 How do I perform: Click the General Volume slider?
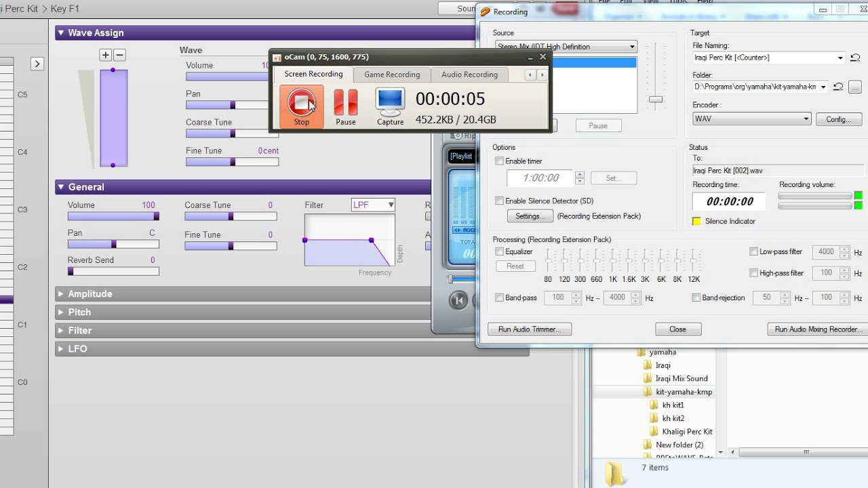click(113, 216)
